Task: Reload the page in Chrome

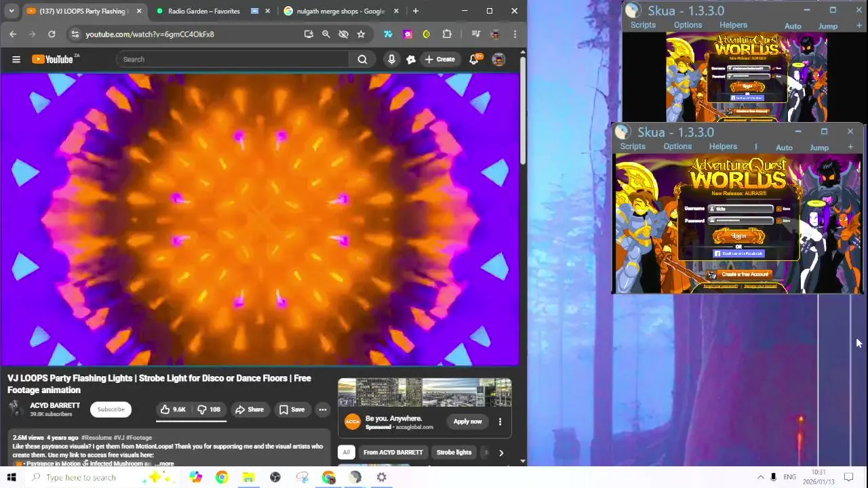Action: coord(52,34)
